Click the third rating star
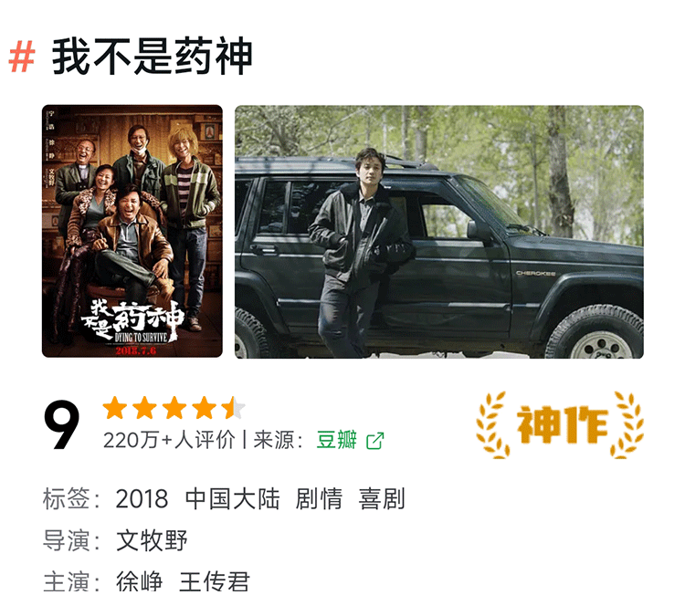The height and width of the screenshot is (616, 685). coord(174,408)
